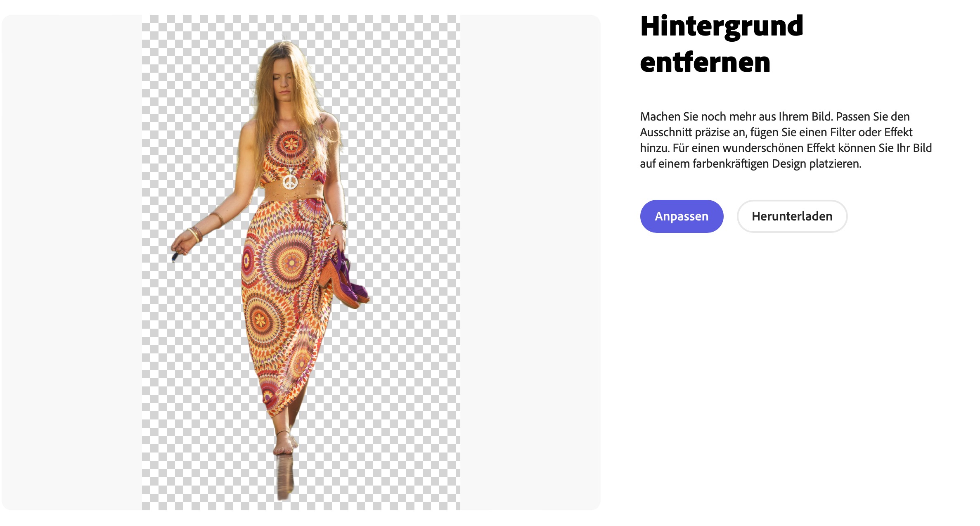The width and height of the screenshot is (980, 526).
Task: Click the woman's face in the preview
Action: point(284,83)
